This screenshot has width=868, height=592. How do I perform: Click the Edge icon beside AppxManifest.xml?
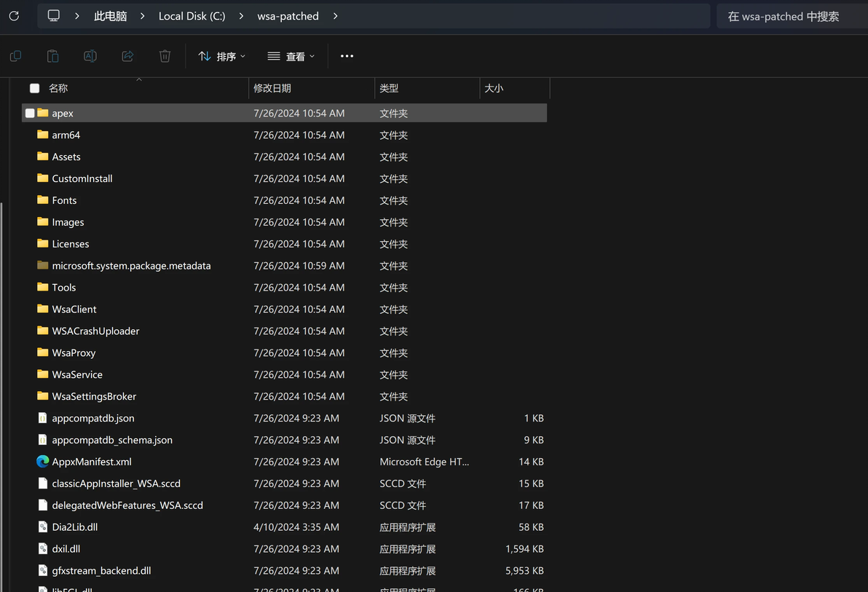point(43,462)
